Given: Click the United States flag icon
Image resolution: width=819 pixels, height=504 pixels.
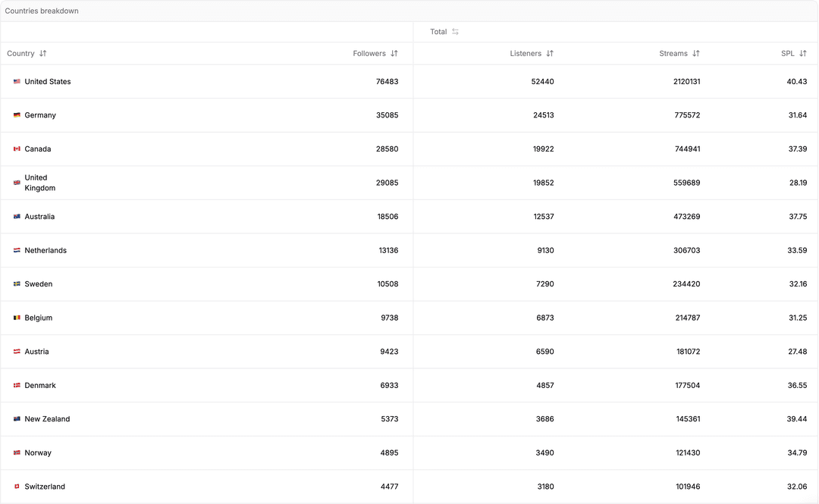Looking at the screenshot, I should pos(16,81).
